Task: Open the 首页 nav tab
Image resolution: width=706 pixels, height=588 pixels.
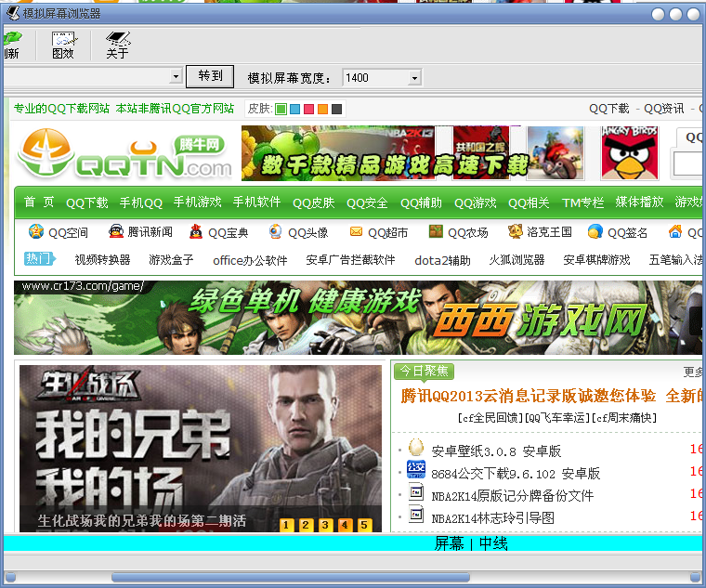Action: [x=39, y=203]
